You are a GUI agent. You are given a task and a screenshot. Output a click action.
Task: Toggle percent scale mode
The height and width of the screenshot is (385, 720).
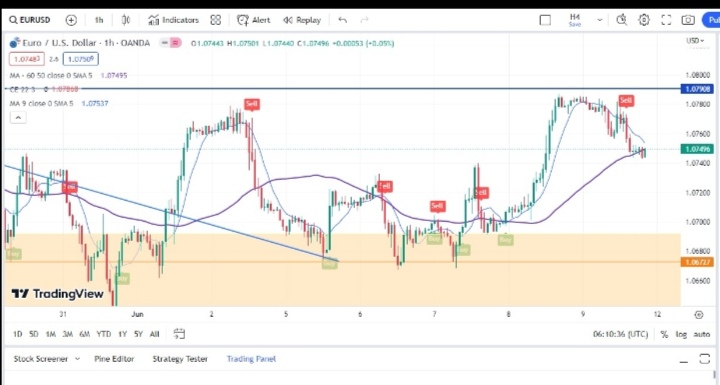pos(664,334)
